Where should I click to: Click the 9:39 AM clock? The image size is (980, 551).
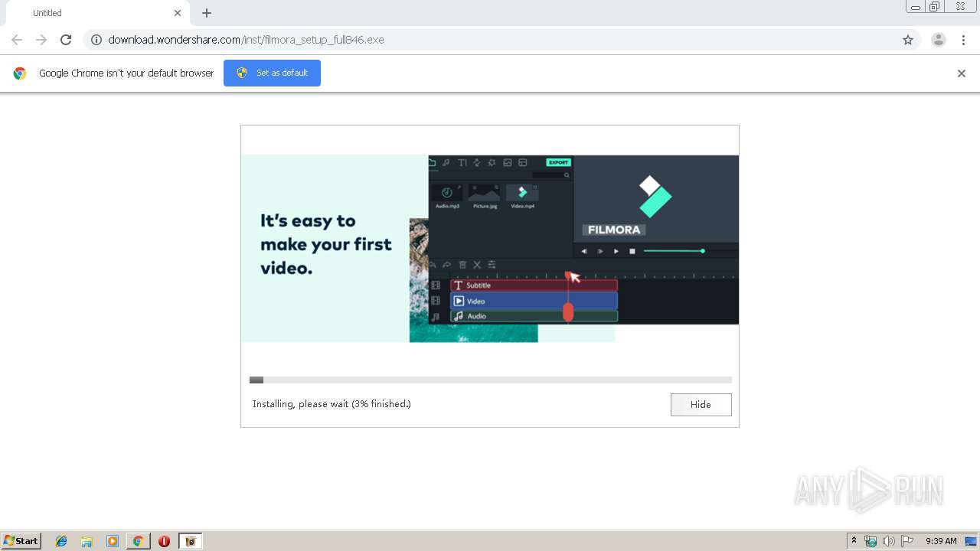(x=941, y=541)
